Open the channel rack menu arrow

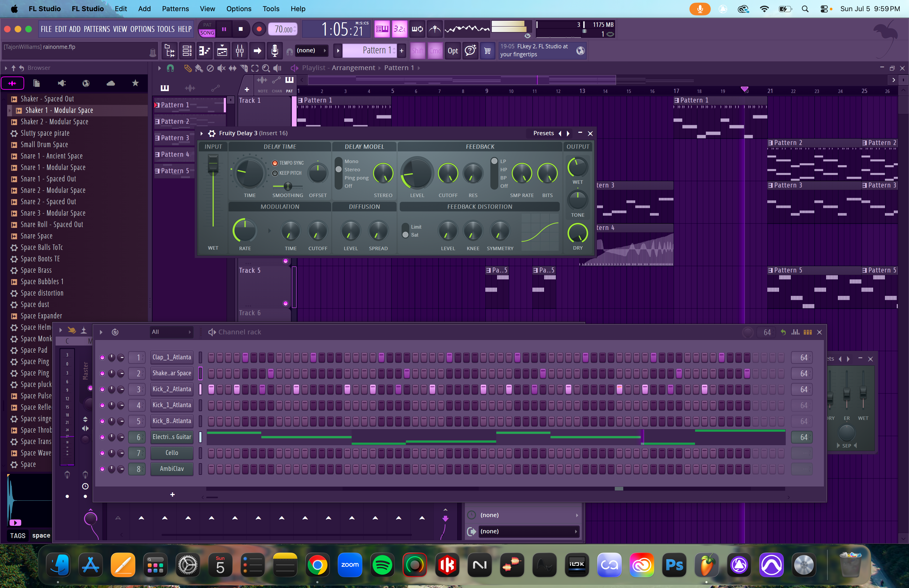click(101, 332)
